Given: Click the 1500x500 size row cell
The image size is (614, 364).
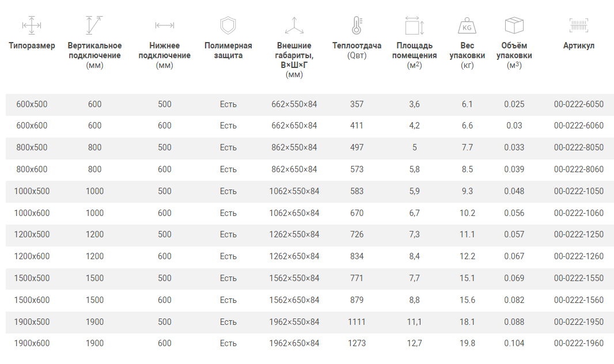Looking at the screenshot, I should click(32, 278).
